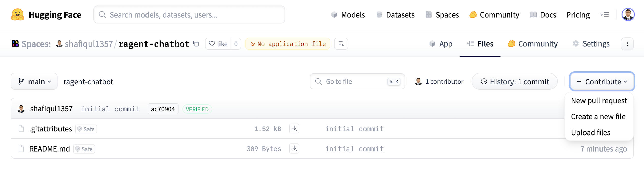Choose Upload files option
This screenshot has width=644, height=180.
(x=591, y=133)
